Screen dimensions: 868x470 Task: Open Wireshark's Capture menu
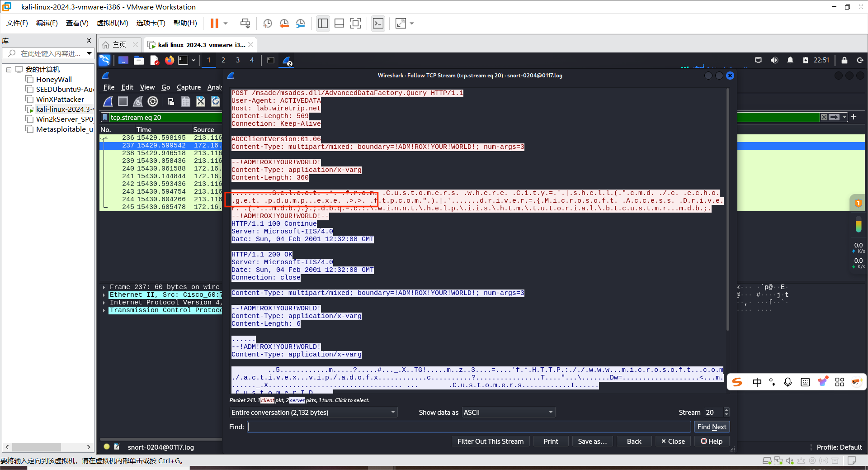click(189, 87)
